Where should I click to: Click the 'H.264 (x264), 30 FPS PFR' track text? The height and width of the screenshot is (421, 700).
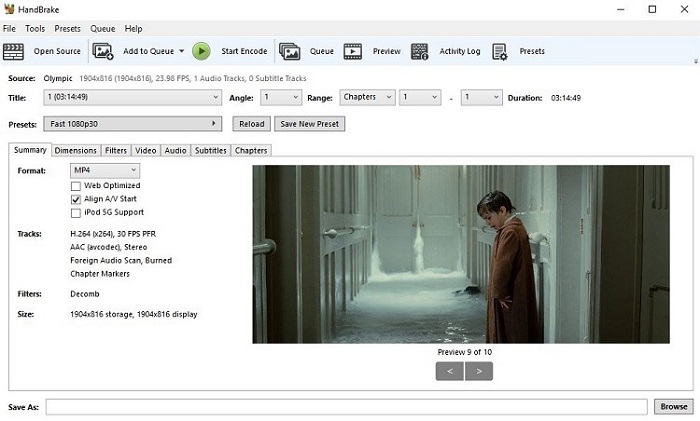pyautogui.click(x=113, y=234)
